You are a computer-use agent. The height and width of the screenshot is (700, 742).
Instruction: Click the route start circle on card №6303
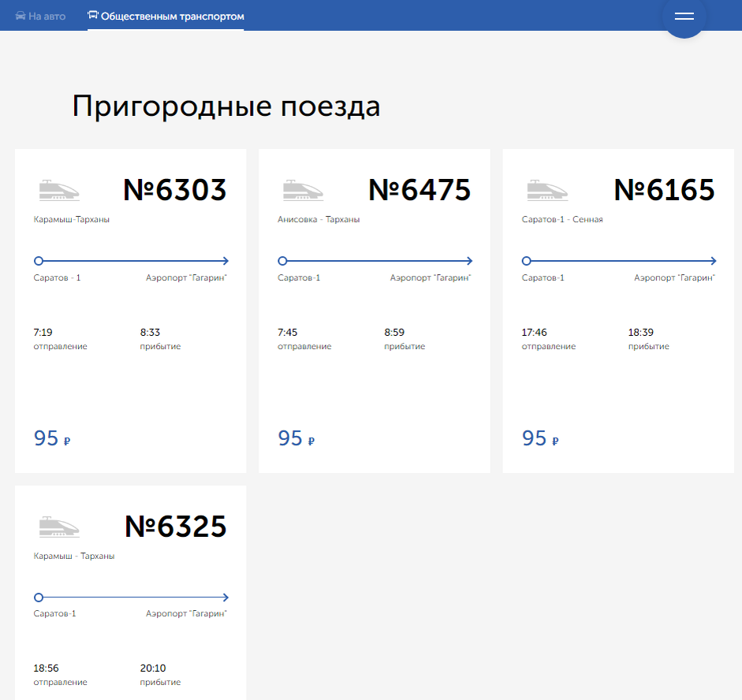coord(39,261)
